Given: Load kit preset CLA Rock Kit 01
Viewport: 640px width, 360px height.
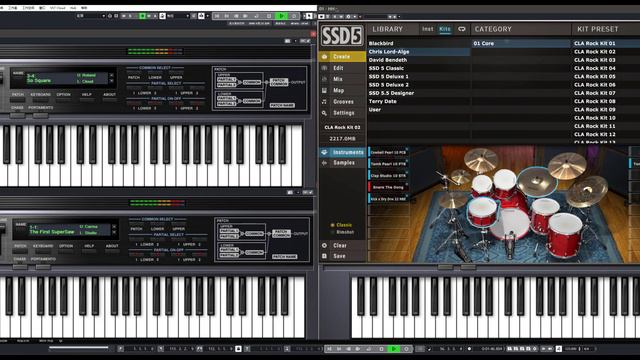Looking at the screenshot, I should tap(605, 43).
